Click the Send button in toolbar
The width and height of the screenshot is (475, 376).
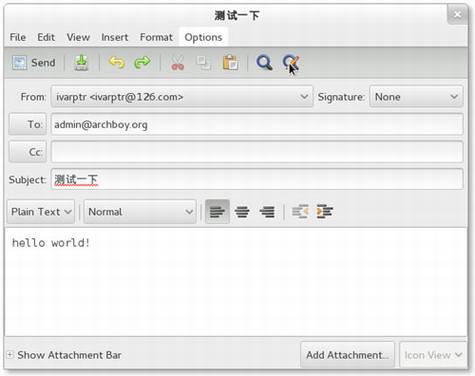(x=33, y=63)
